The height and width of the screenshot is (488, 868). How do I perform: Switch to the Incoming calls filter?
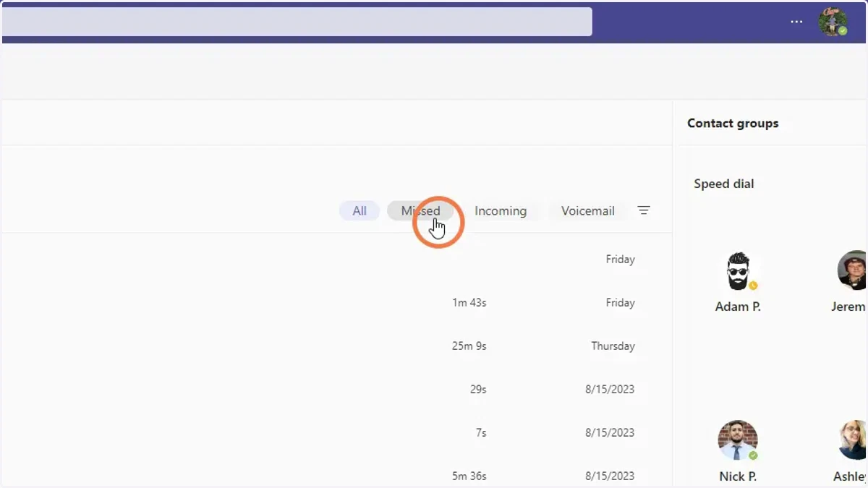tap(501, 211)
